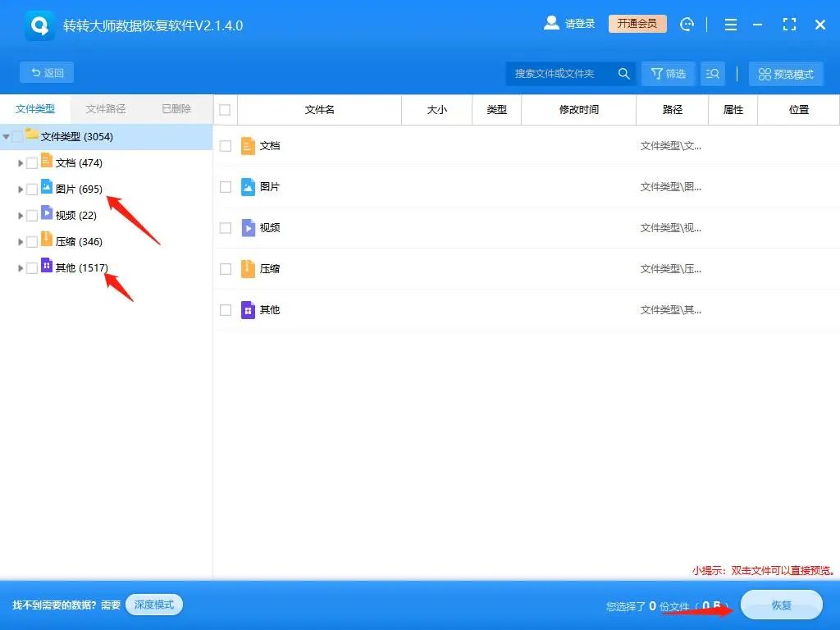The image size is (840, 630).
Task: Open the 已删除 tab
Action: click(176, 108)
